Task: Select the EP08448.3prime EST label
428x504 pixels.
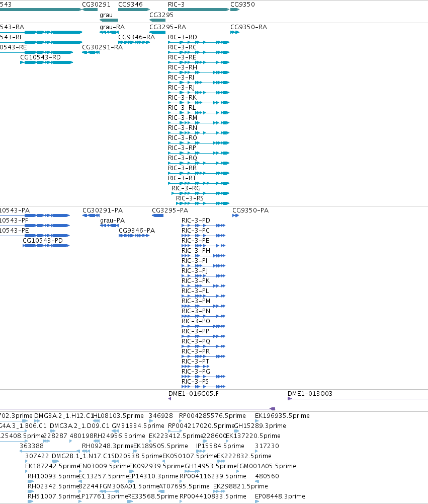Action: click(280, 496)
